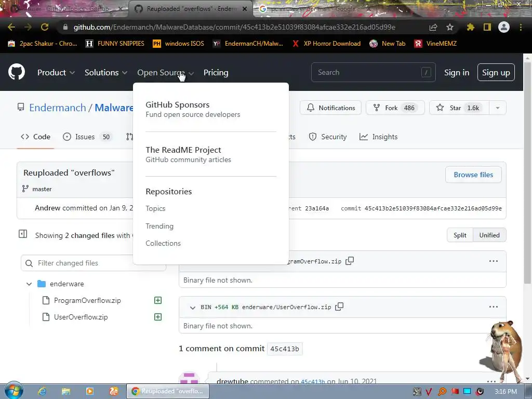Open the Code tab
Image resolution: width=532 pixels, height=399 pixels.
(x=35, y=137)
